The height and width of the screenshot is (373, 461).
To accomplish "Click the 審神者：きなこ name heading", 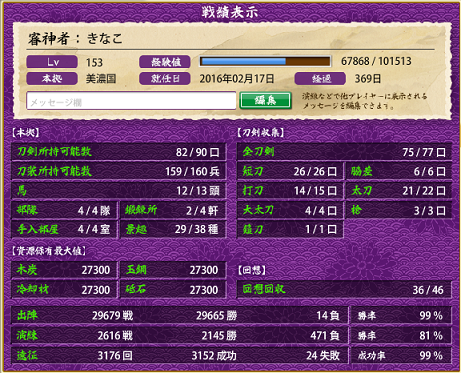I will (75, 39).
